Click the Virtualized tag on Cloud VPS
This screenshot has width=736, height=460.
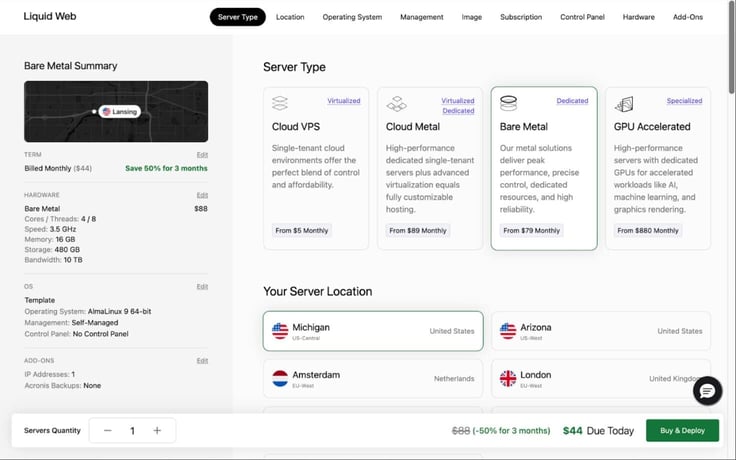pos(344,101)
